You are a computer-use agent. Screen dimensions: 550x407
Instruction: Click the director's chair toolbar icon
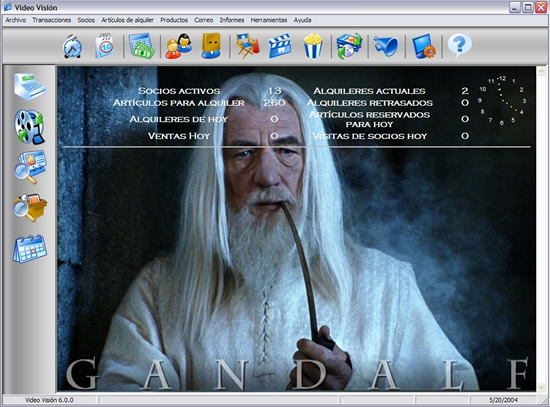pyautogui.click(x=248, y=46)
